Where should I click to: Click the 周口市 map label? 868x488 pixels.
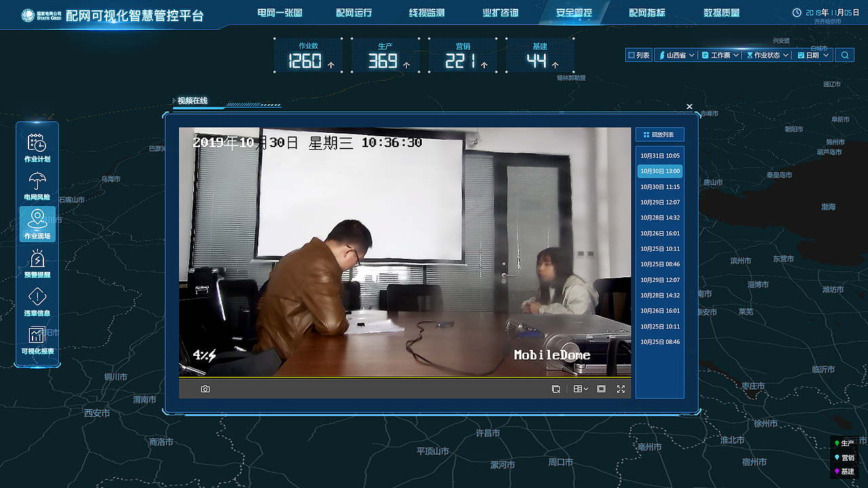[561, 462]
